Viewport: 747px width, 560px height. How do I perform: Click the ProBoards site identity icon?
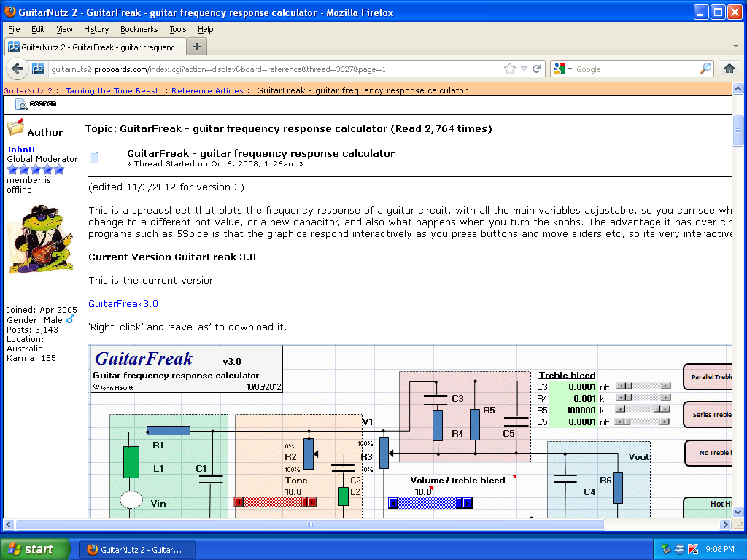[38, 69]
